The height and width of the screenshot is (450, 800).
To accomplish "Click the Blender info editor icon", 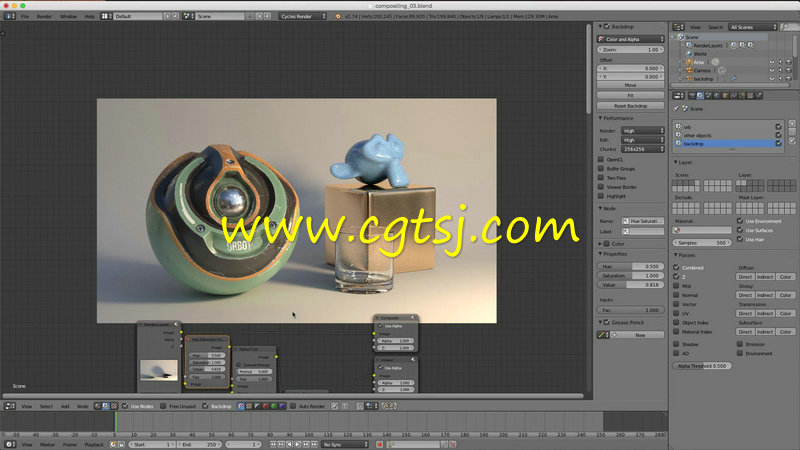I will pos(10,16).
